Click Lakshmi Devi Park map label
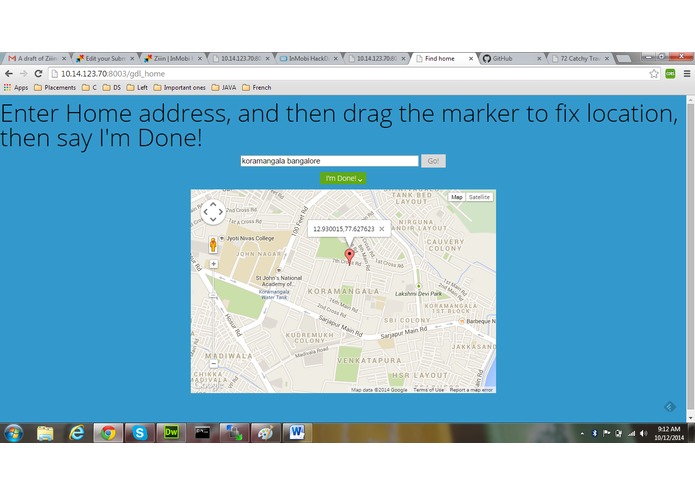The width and height of the screenshot is (695, 494). click(418, 294)
